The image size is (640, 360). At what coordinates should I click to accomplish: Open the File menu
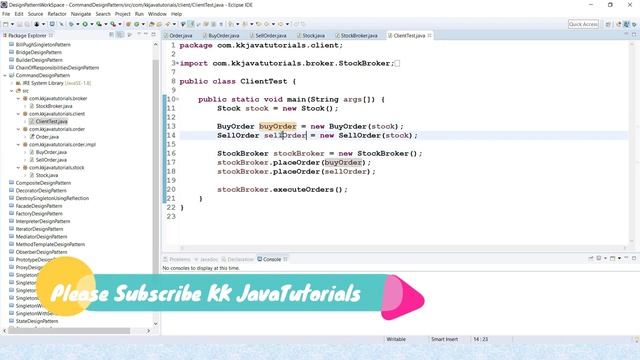point(6,14)
